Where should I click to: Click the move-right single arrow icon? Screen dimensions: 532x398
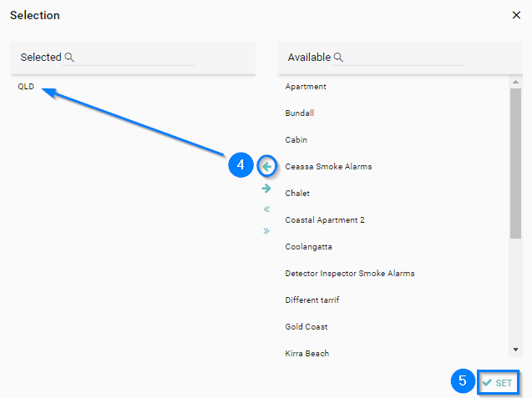[266, 189]
